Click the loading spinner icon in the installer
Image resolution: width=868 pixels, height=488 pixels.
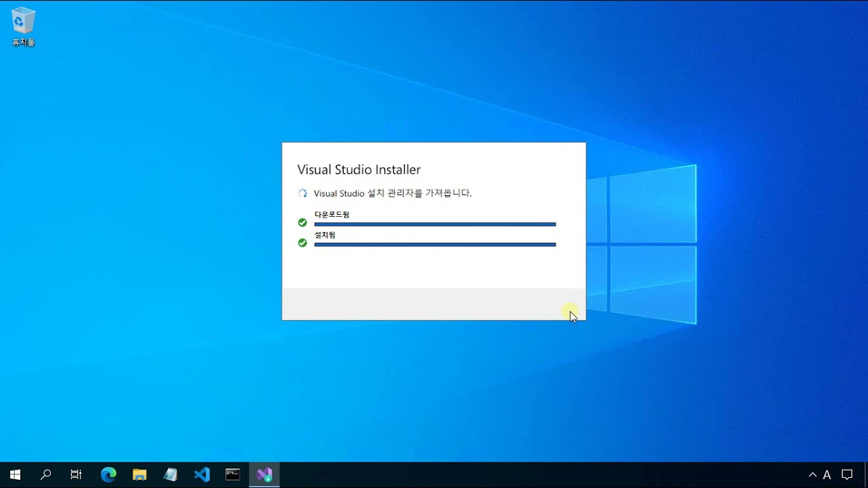pos(302,193)
